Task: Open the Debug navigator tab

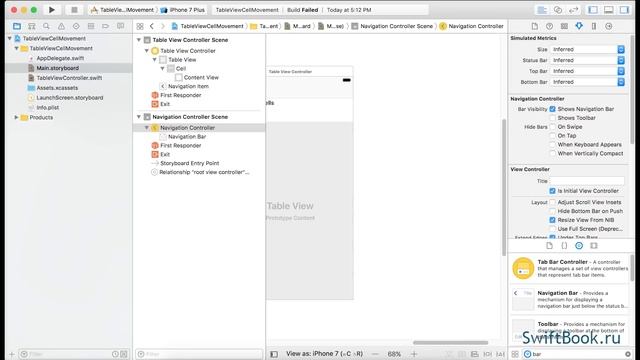Action: click(x=91, y=26)
